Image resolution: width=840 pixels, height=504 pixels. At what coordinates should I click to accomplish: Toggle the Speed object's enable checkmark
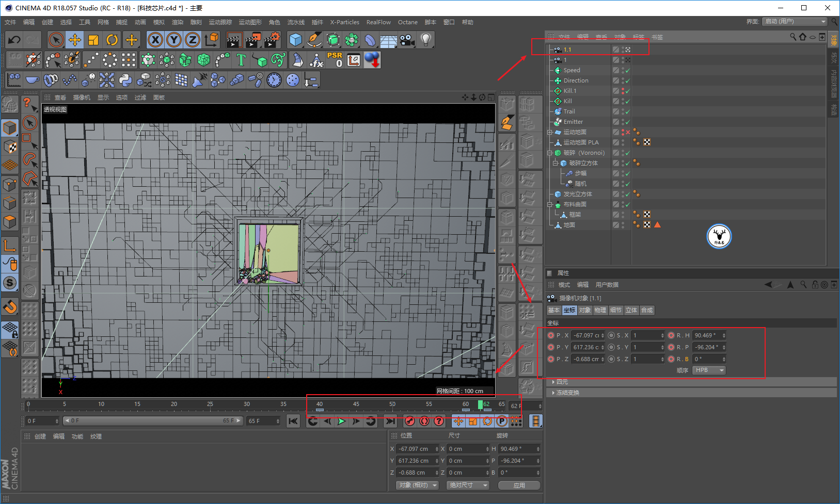[x=628, y=70]
